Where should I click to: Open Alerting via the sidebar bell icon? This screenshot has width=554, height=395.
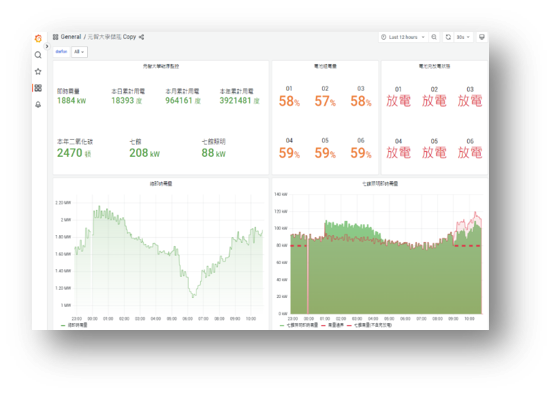point(38,104)
